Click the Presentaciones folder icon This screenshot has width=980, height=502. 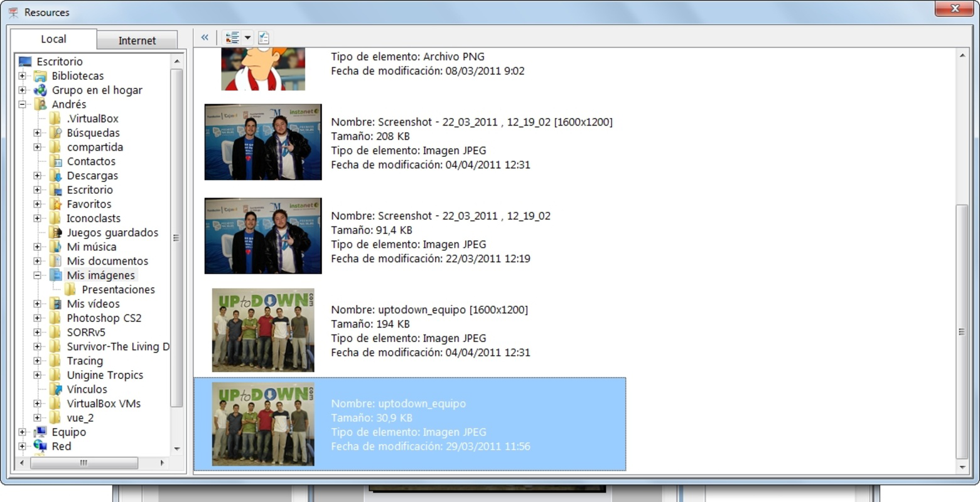tap(70, 289)
